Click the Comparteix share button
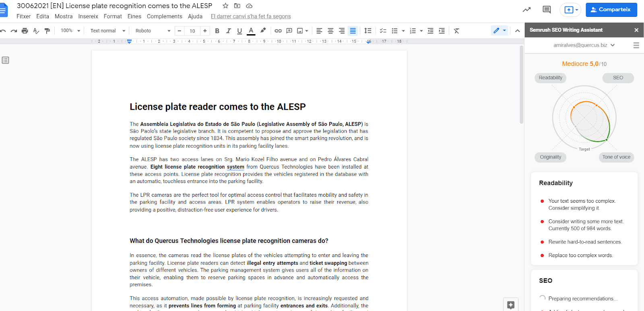The width and height of the screenshot is (644, 311). [611, 10]
